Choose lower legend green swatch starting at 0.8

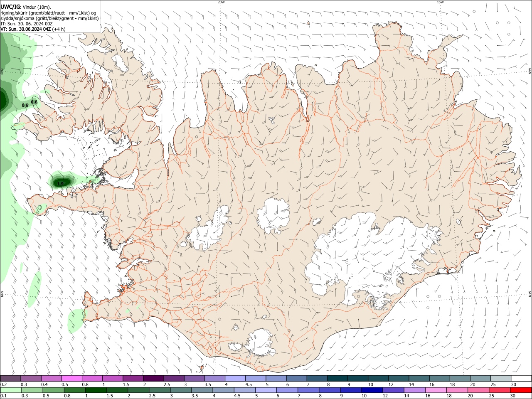click(x=75, y=390)
